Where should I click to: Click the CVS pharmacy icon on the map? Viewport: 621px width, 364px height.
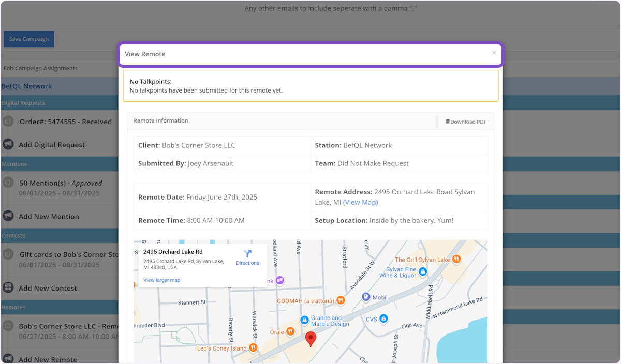coord(383,319)
